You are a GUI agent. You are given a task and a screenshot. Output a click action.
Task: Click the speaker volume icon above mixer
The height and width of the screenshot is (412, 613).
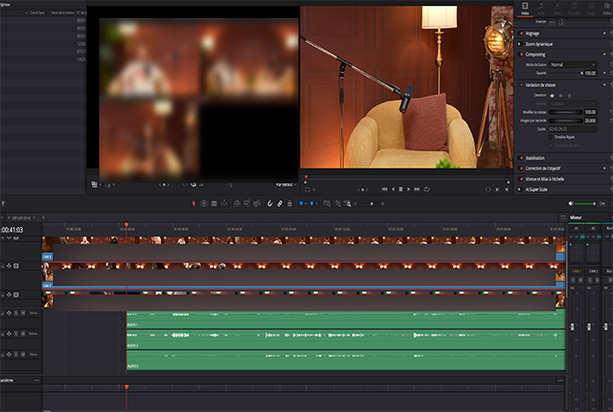tap(573, 203)
